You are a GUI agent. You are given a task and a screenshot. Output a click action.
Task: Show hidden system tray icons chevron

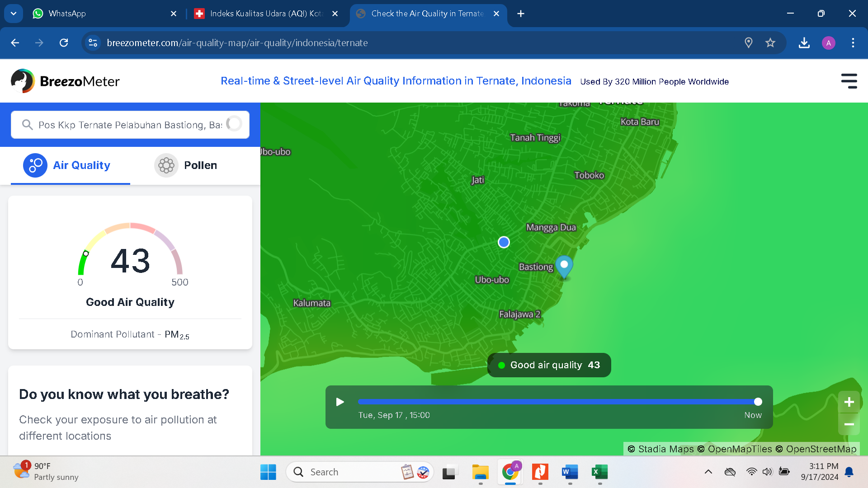[x=708, y=472]
